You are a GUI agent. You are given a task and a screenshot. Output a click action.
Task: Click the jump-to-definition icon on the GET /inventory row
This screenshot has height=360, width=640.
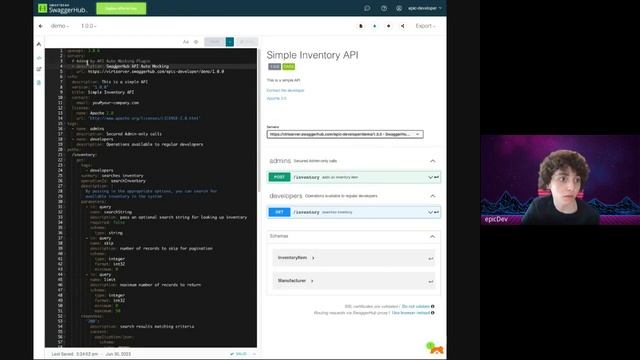436,212
